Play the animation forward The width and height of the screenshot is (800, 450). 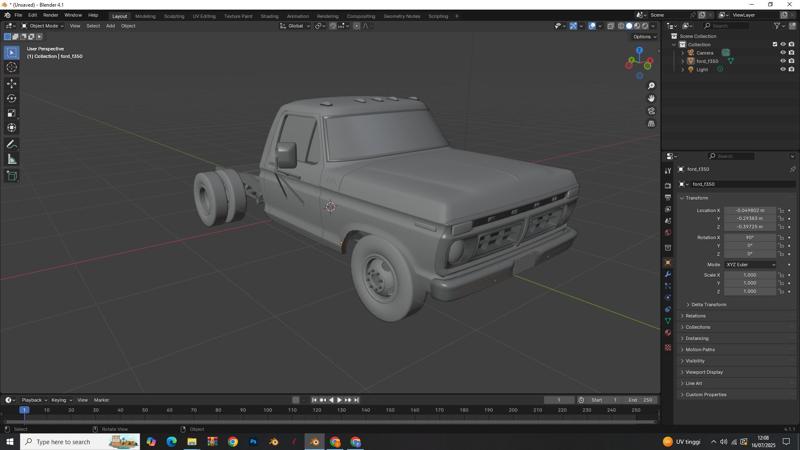(339, 400)
